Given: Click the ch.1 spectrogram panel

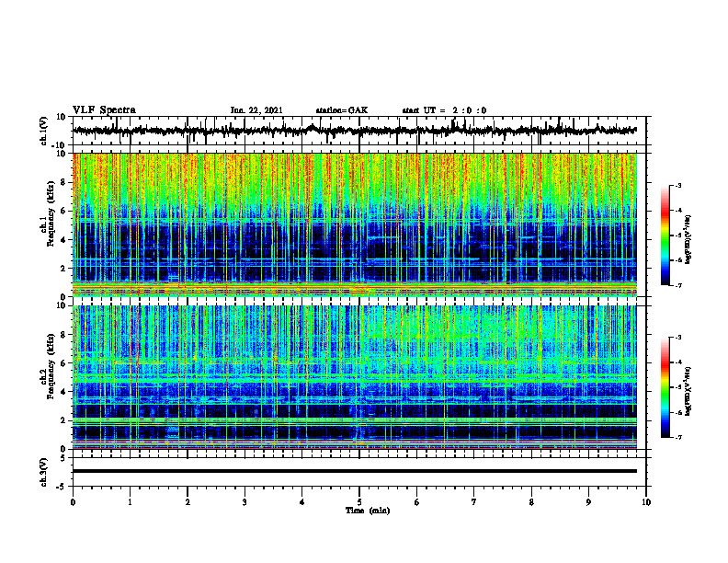Looking at the screenshot, I should [x=355, y=224].
